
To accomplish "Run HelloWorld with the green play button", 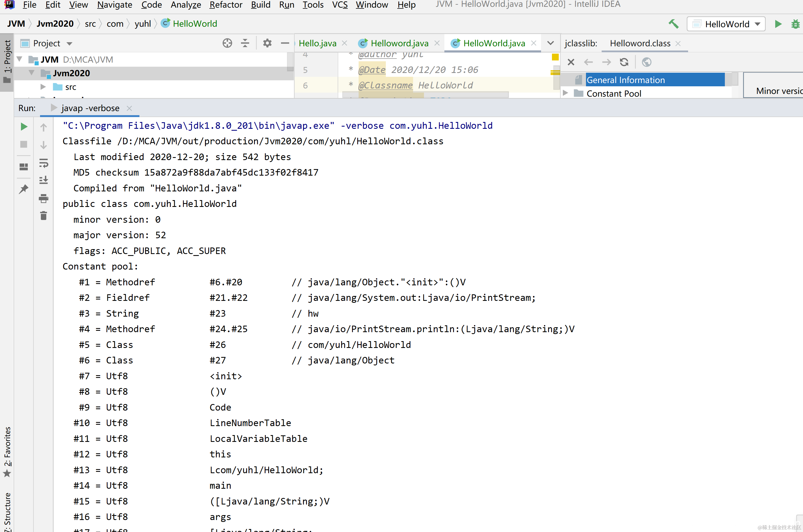I will 778,24.
